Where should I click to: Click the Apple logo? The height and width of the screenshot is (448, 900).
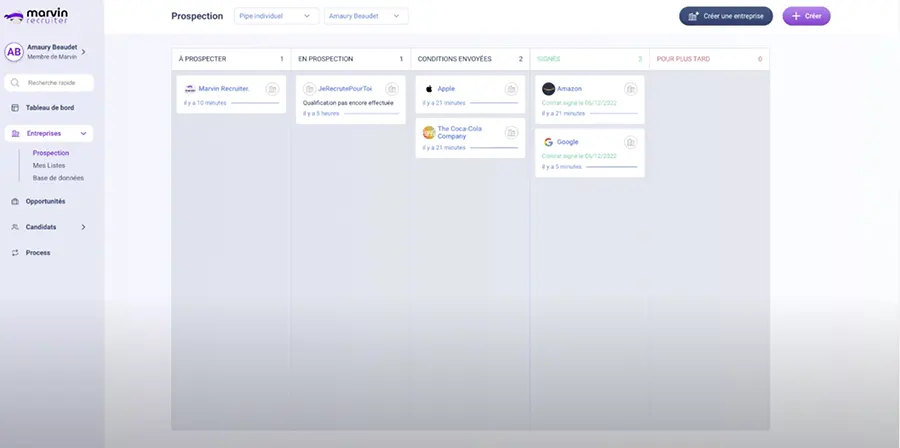[429, 89]
